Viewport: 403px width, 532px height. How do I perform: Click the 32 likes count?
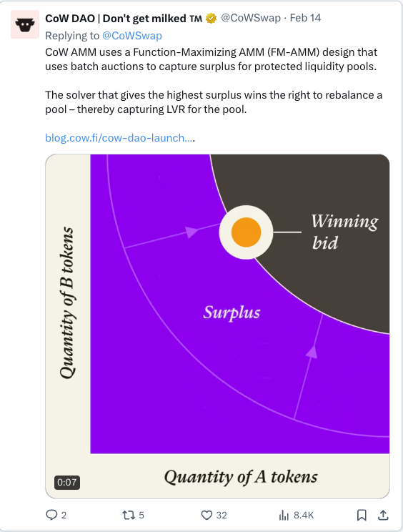(x=222, y=516)
